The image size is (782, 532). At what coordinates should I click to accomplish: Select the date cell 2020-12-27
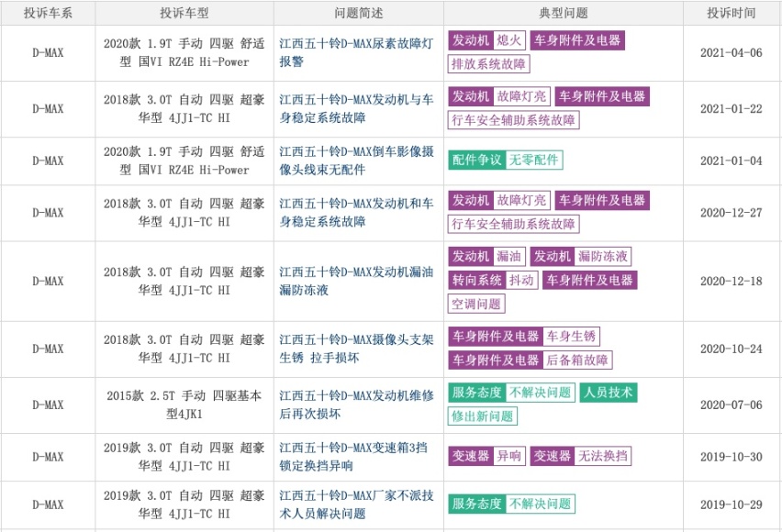click(732, 213)
